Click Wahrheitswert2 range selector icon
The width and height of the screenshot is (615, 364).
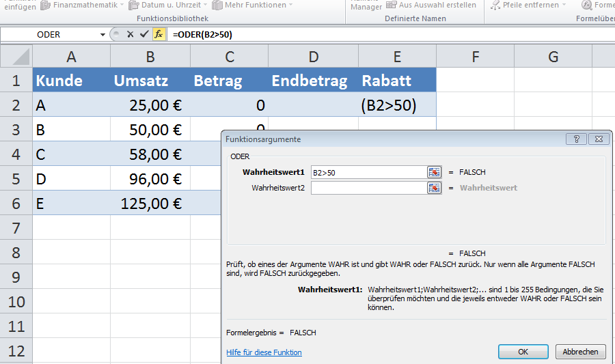434,187
